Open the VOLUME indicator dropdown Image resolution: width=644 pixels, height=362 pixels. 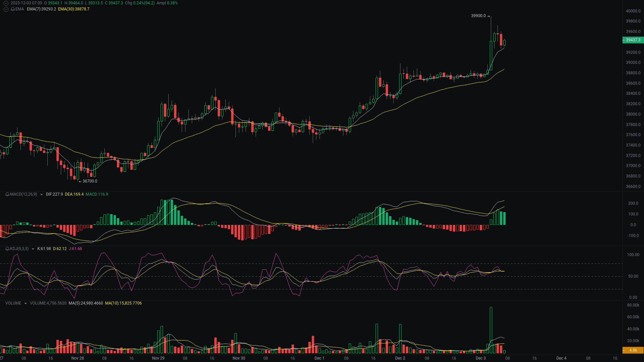25,303
